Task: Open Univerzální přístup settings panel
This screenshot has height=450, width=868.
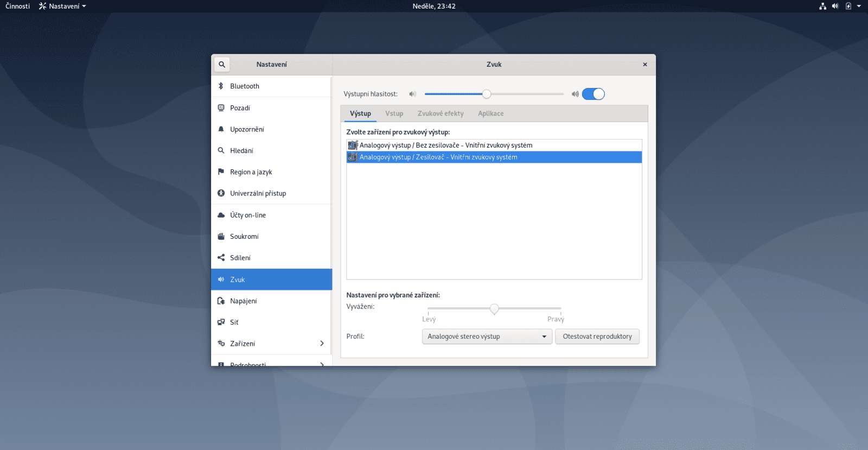Action: [x=271, y=193]
